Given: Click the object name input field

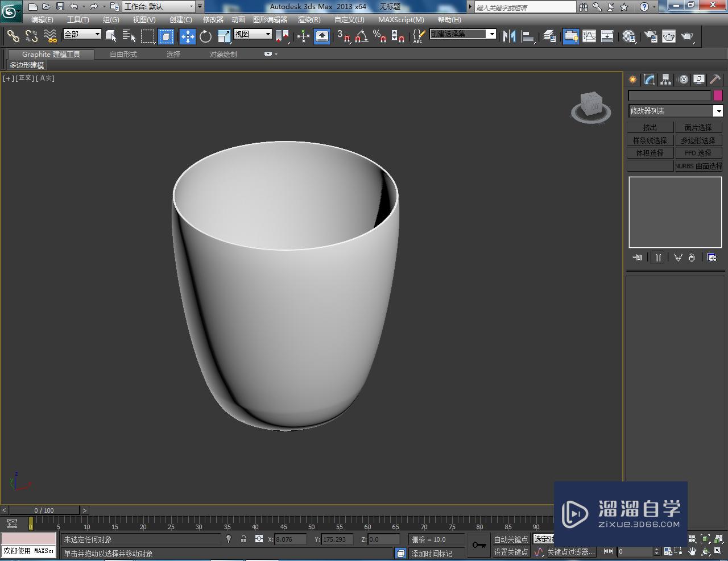Looking at the screenshot, I should [669, 95].
